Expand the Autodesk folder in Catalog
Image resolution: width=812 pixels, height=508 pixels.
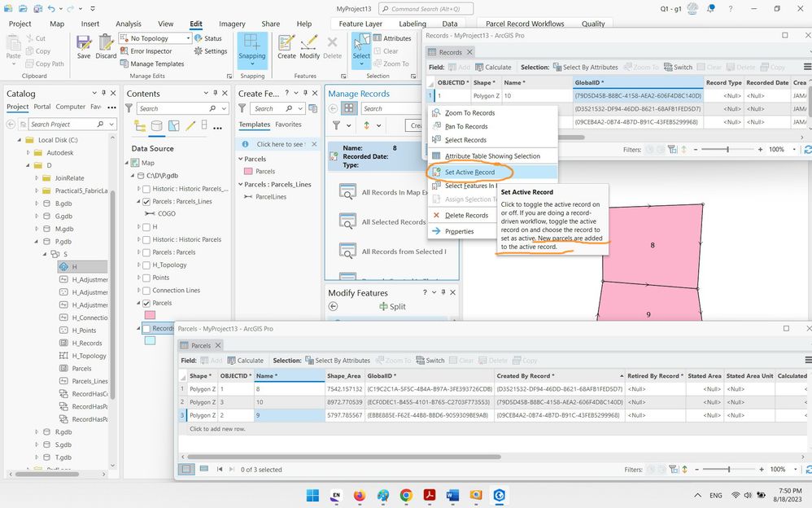coord(28,153)
